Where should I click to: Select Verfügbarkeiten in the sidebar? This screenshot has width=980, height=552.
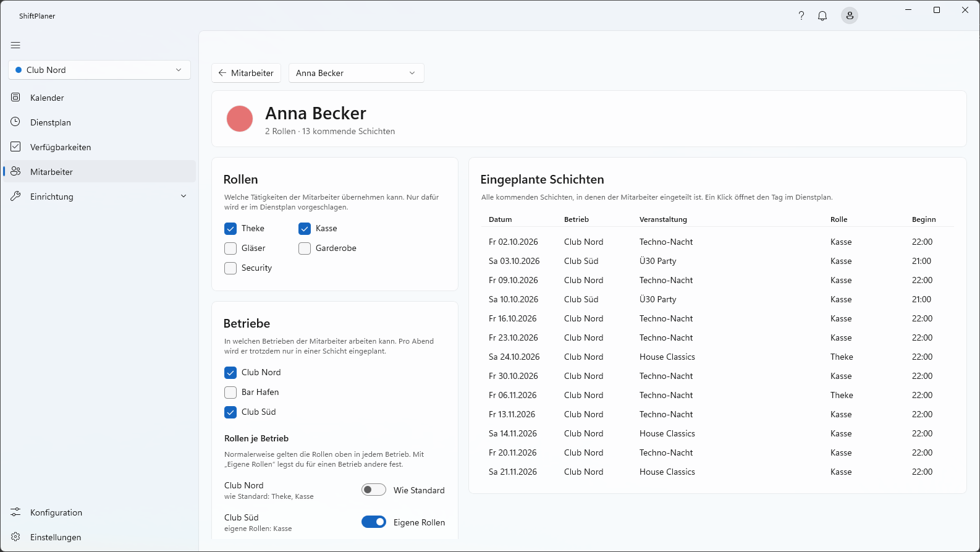[99, 146]
